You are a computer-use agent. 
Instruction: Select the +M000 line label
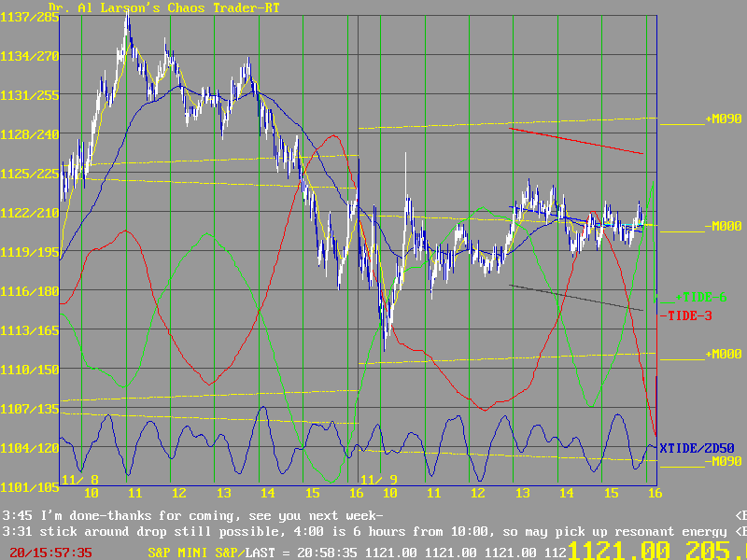723,355
